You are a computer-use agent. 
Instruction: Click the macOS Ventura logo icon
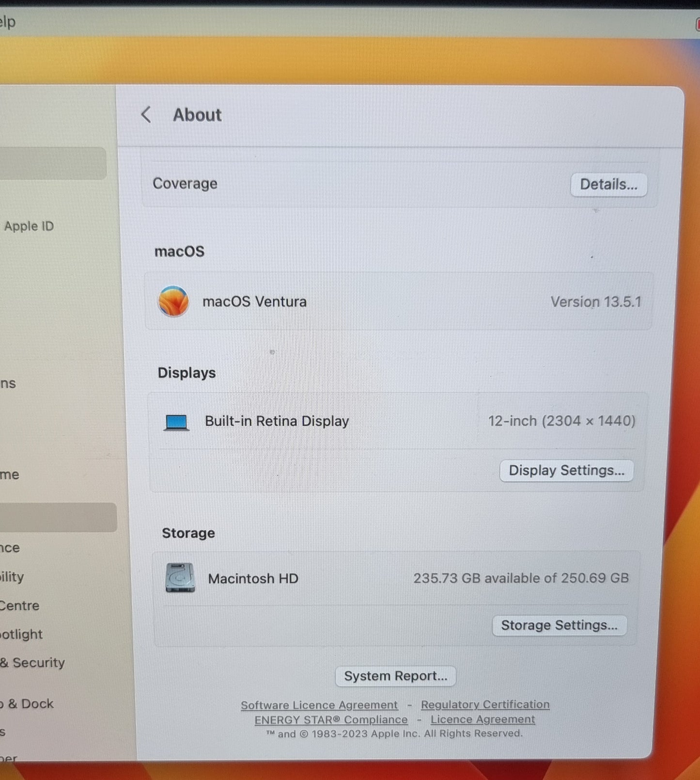coord(173,301)
